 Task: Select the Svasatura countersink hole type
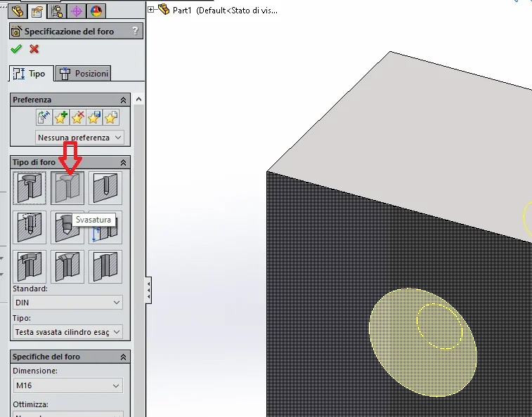click(x=67, y=188)
